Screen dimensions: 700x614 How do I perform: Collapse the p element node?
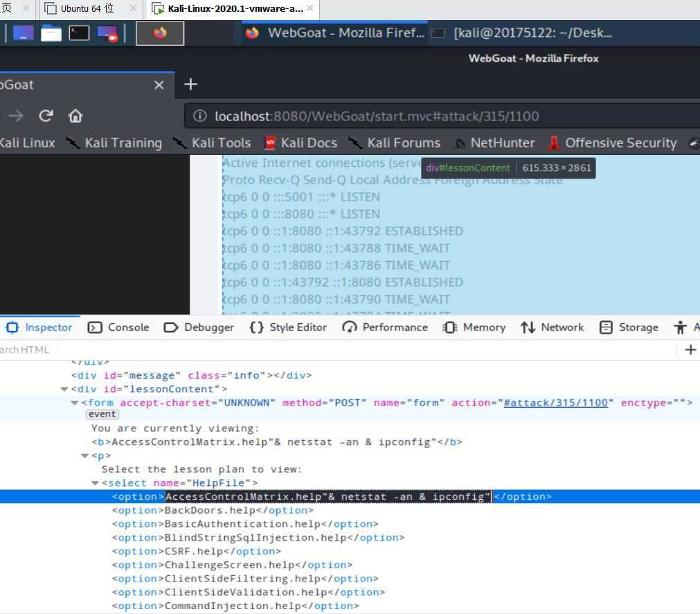85,456
